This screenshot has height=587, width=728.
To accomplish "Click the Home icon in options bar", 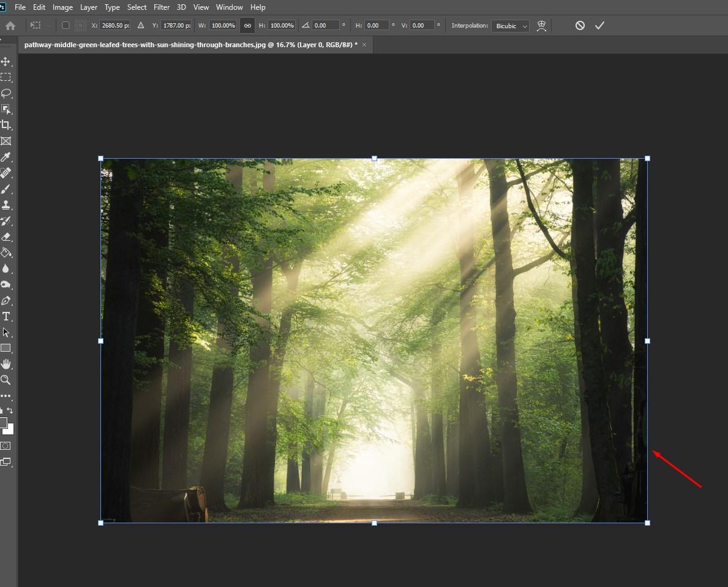I will tap(10, 26).
